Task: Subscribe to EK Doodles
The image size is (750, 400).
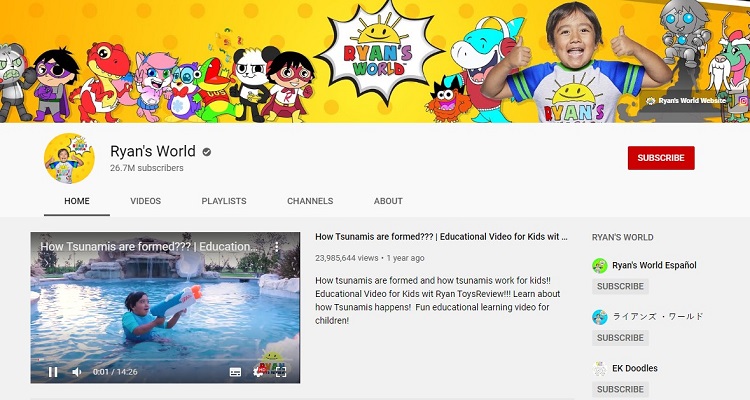Action: click(x=620, y=389)
